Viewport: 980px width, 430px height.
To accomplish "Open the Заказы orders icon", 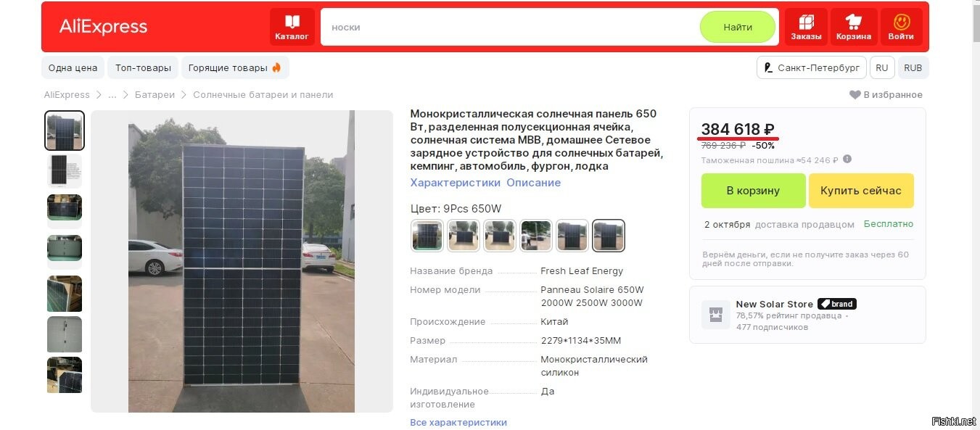I will 807,27.
